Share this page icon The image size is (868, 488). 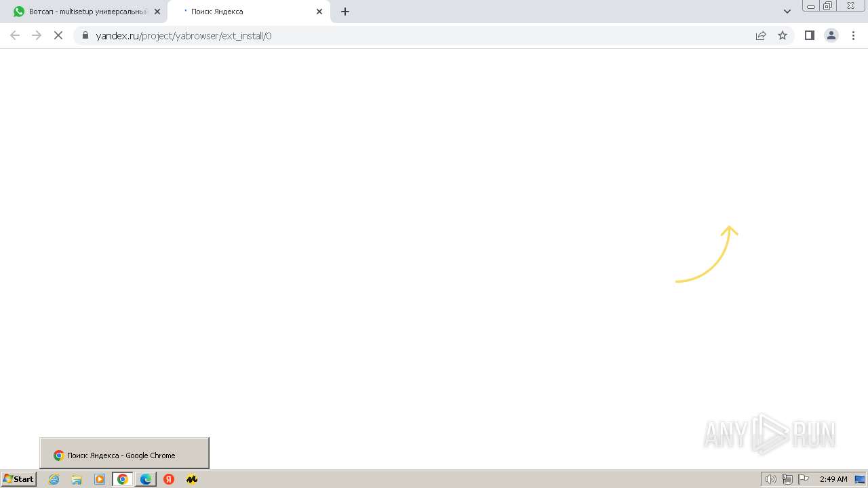pyautogui.click(x=761, y=35)
